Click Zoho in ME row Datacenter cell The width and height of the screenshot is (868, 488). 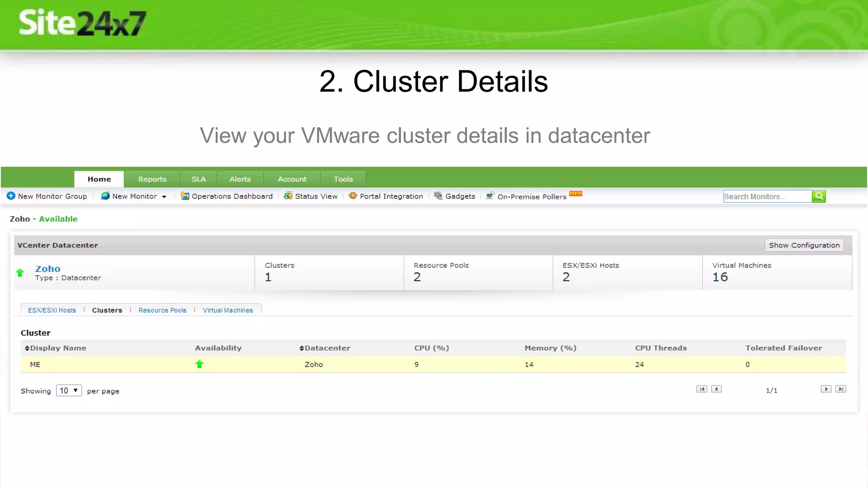(314, 364)
